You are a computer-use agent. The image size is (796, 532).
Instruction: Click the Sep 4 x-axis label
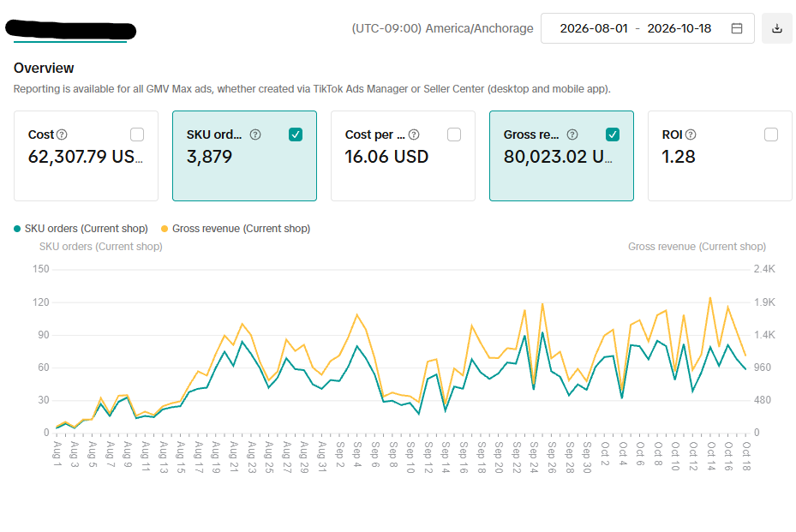coord(357,454)
